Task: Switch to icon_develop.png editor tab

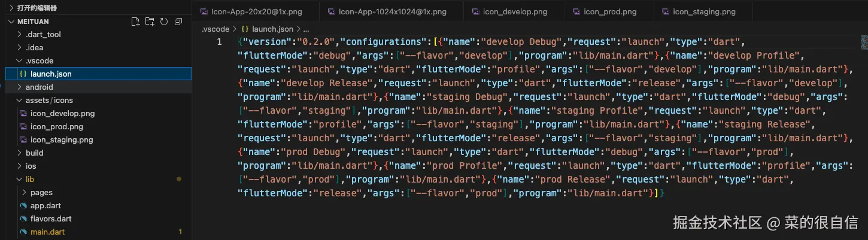Action: pyautogui.click(x=514, y=11)
